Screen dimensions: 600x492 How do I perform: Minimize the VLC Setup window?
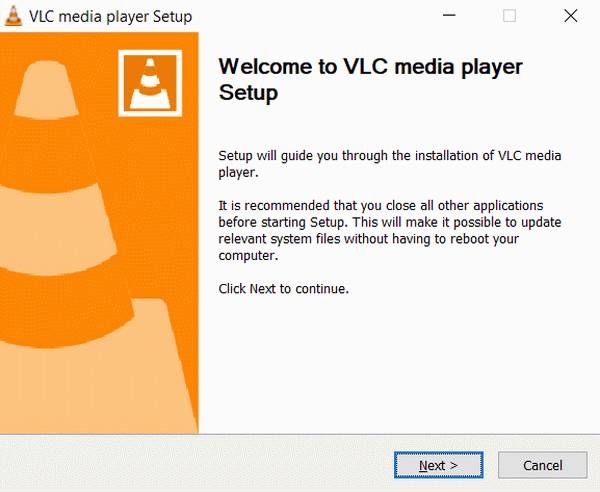pos(450,16)
